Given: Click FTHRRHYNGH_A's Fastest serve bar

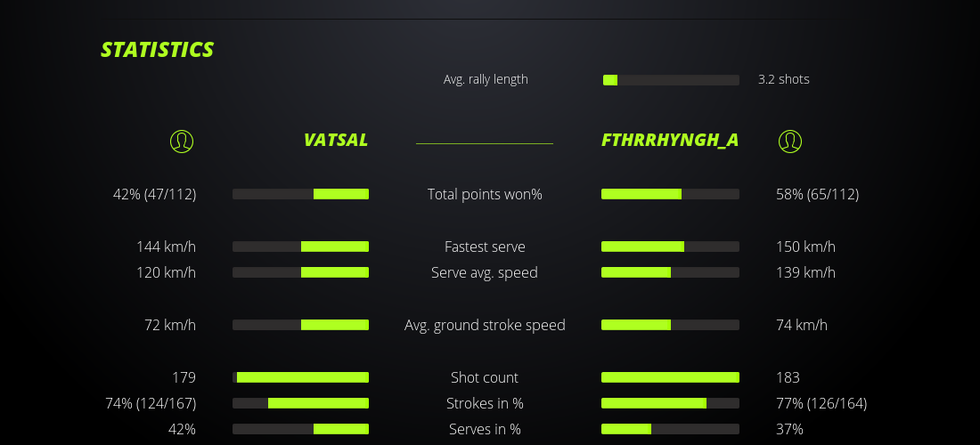Looking at the screenshot, I should pyautogui.click(x=670, y=247).
